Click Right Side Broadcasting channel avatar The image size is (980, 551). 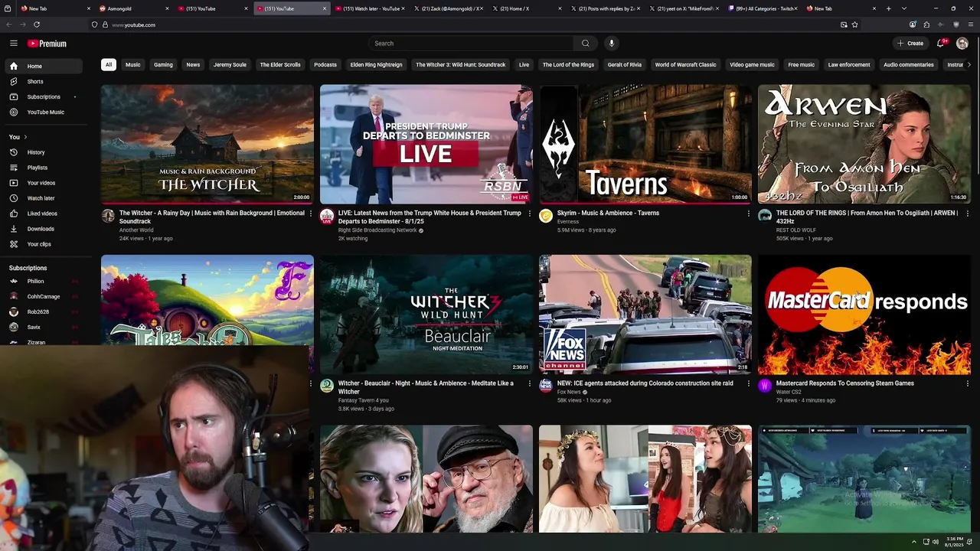[327, 216]
